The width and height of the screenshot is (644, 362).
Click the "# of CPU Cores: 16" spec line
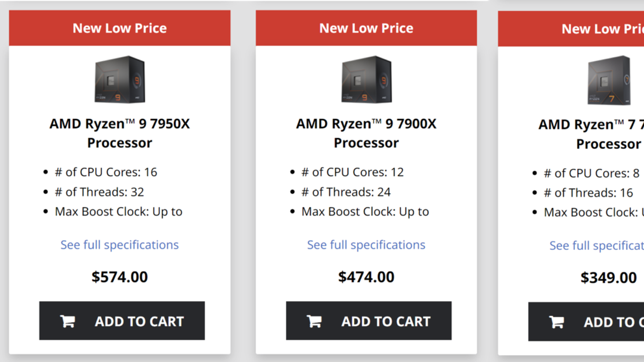(106, 172)
